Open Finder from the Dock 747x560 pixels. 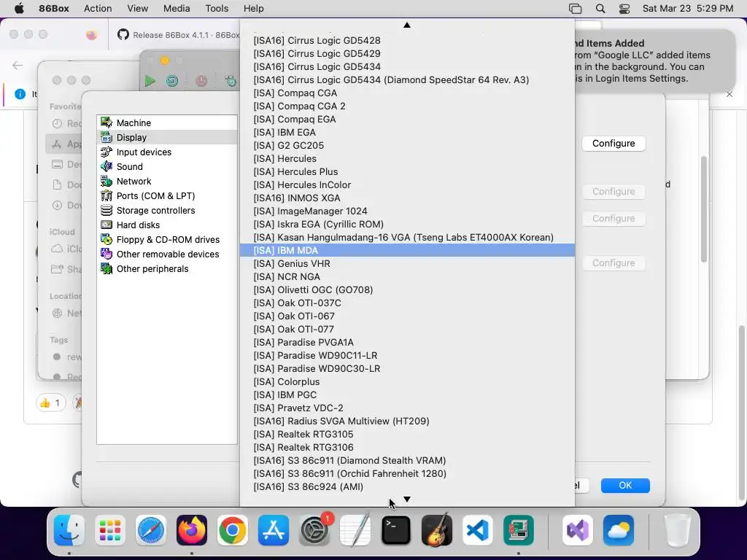[69, 530]
